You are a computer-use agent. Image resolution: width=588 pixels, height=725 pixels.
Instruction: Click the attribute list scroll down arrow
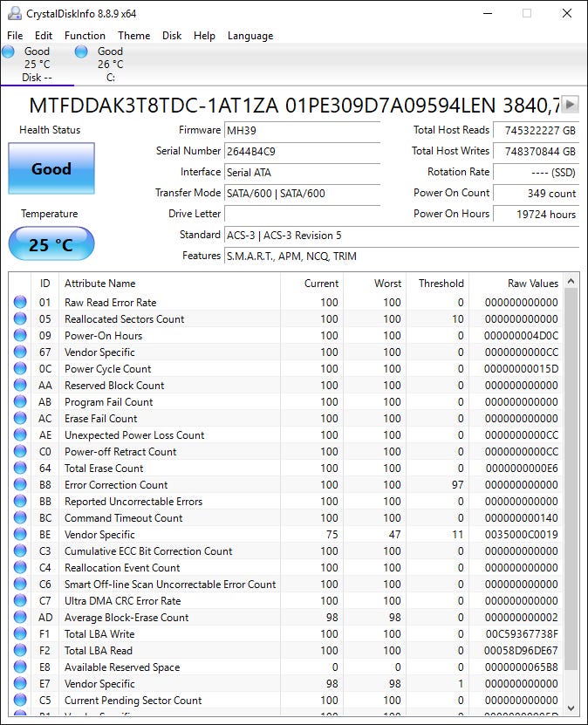[571, 708]
